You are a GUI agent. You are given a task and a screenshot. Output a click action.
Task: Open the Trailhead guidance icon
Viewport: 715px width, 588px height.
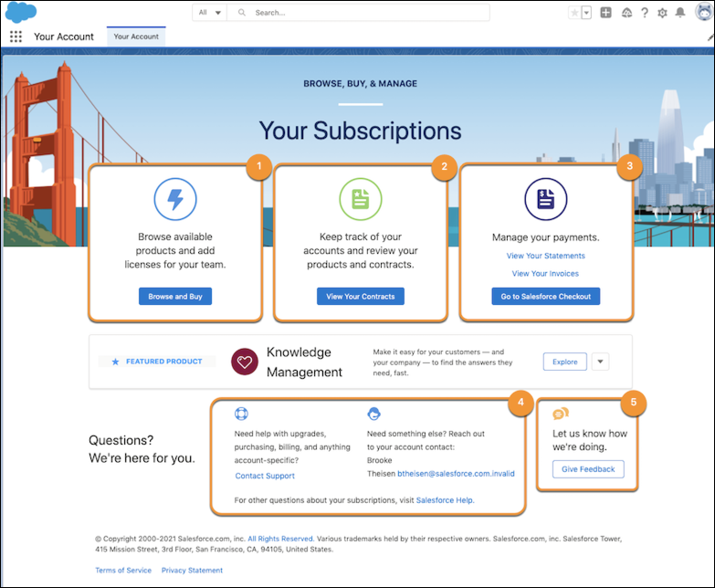tap(627, 13)
